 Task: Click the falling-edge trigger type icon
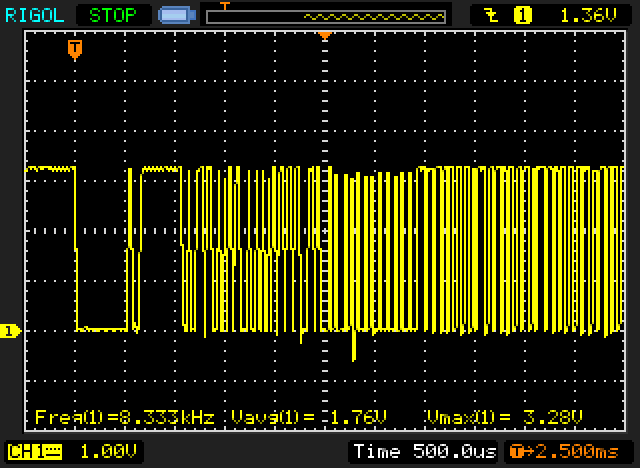491,15
